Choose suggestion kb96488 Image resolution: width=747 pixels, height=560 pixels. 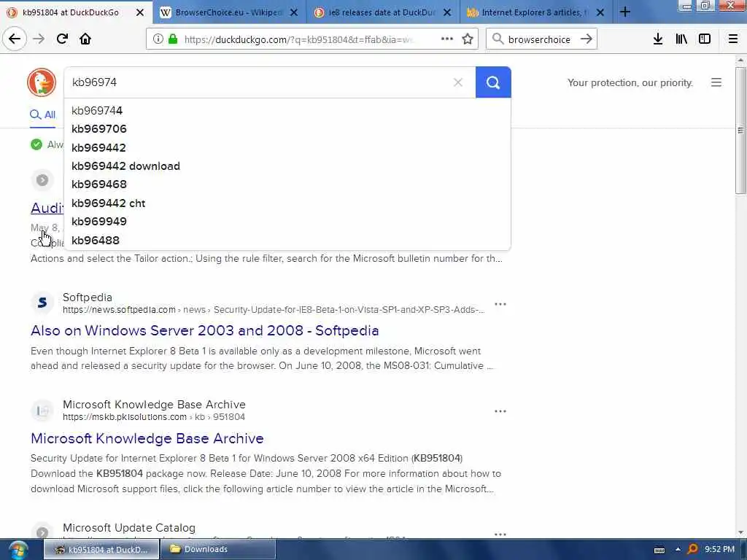point(287,241)
